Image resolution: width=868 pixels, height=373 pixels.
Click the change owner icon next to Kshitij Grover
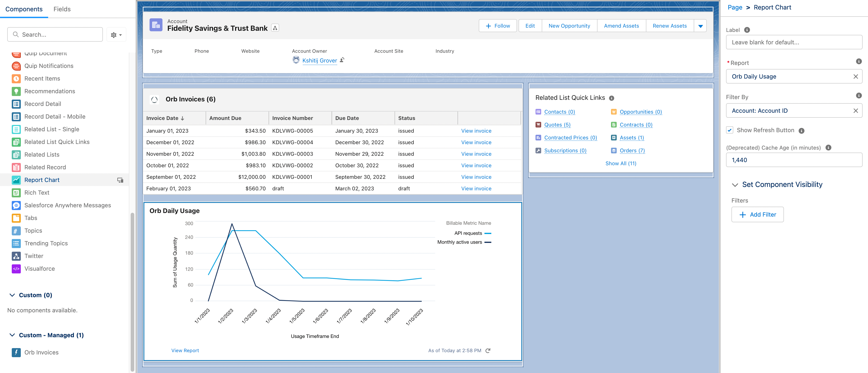tap(342, 60)
